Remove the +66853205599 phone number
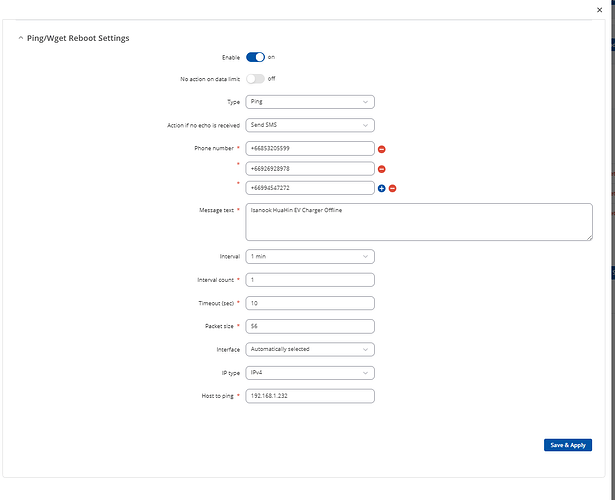This screenshot has width=615, height=500. tap(381, 149)
